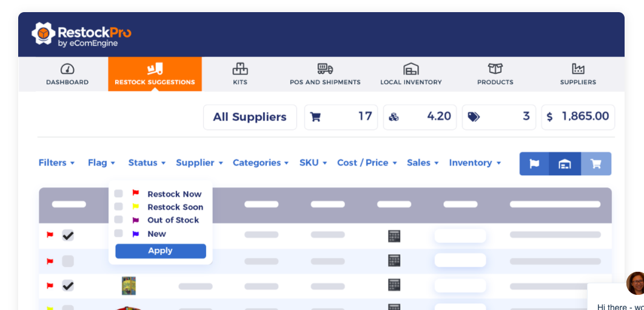Check the Restock Soon checkbox

pyautogui.click(x=118, y=206)
